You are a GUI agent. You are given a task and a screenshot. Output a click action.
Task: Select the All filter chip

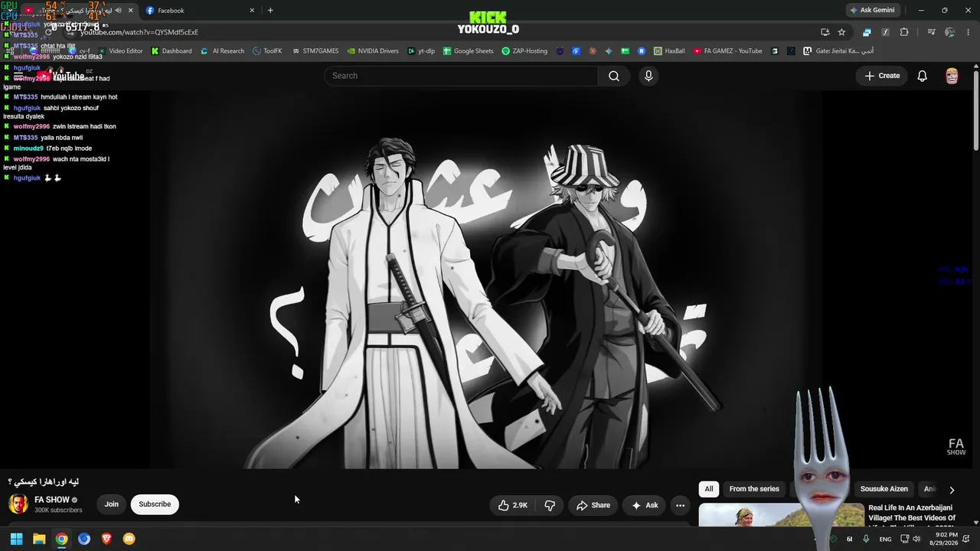click(709, 489)
